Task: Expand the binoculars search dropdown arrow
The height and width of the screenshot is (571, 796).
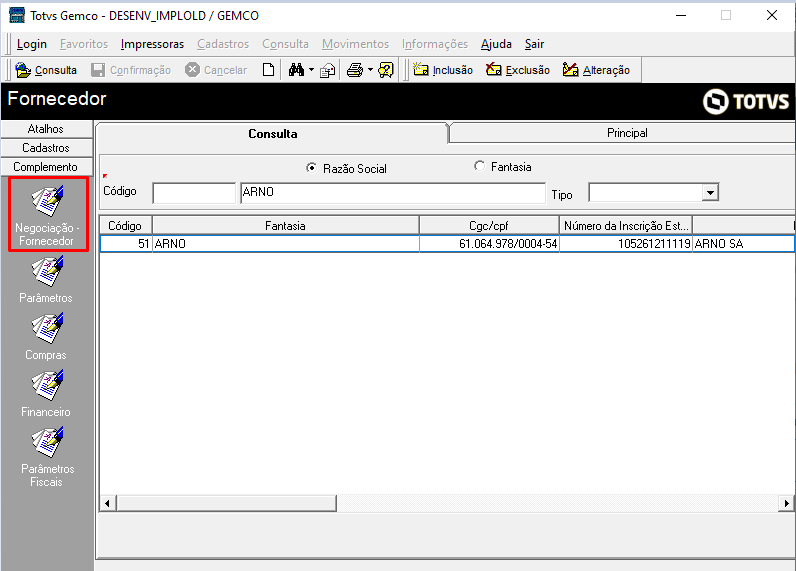Action: [311, 70]
